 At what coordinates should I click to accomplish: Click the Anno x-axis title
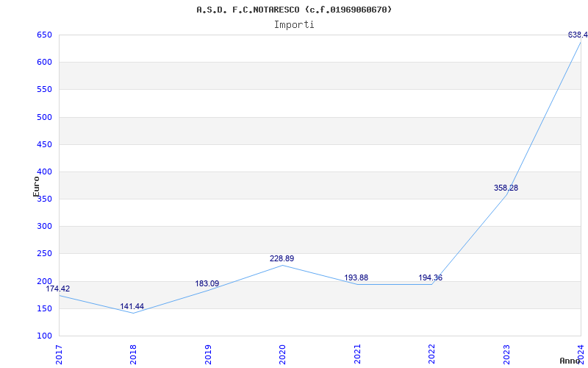(570, 361)
